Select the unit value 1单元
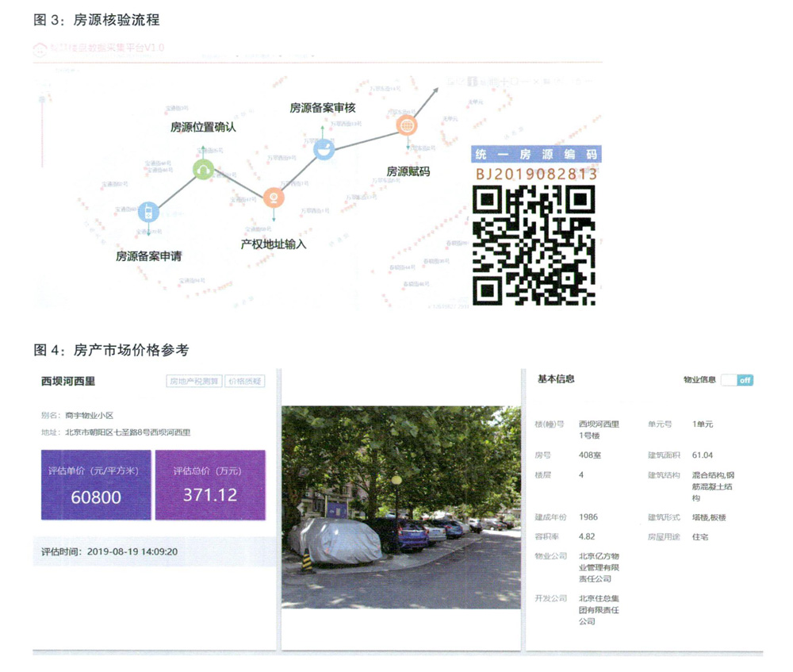793x672 pixels. [x=703, y=424]
